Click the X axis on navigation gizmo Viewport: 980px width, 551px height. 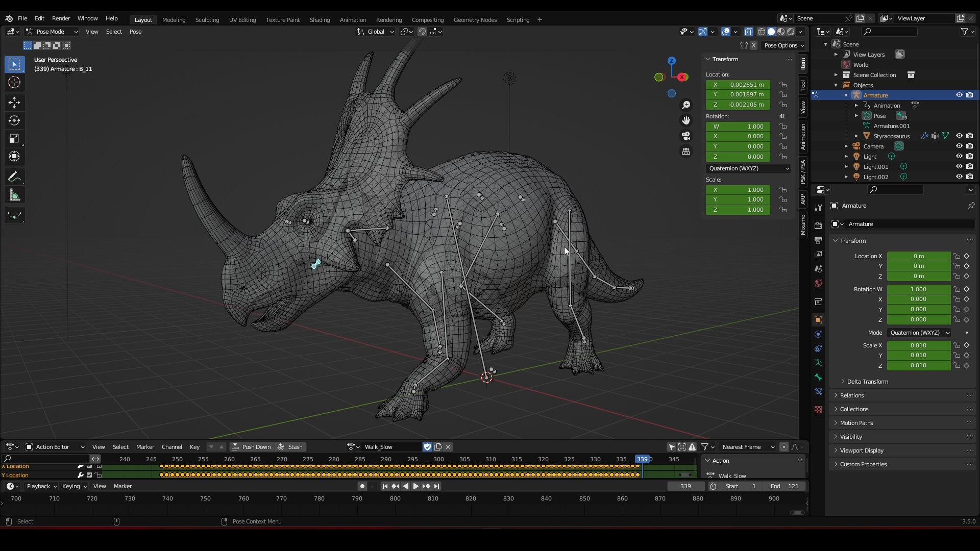(682, 77)
